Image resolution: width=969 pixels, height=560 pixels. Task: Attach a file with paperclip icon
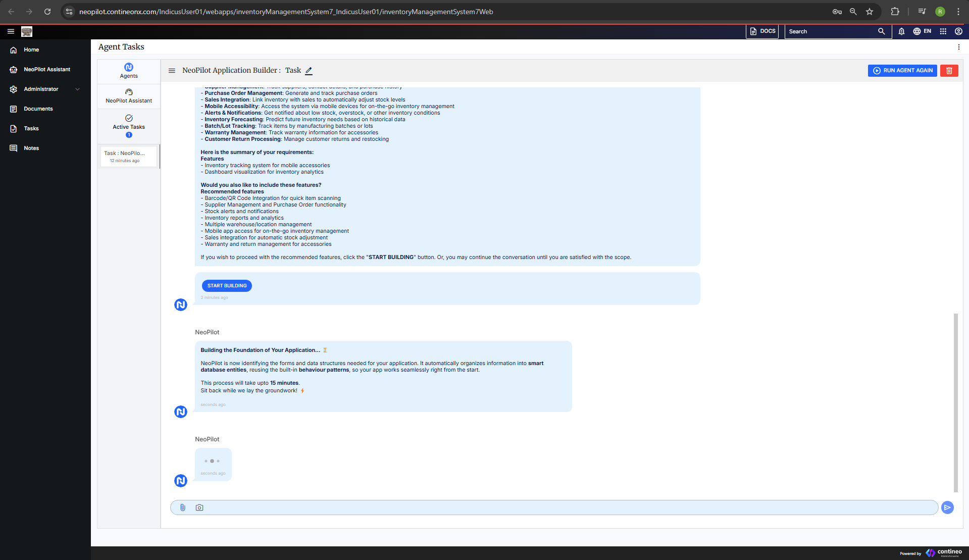point(183,507)
